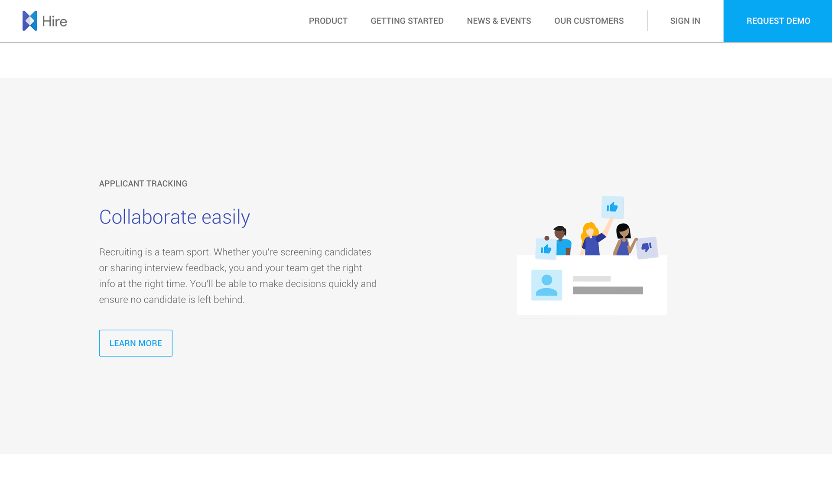Click the candidate profile avatar icon
The image size is (832, 504).
point(546,285)
